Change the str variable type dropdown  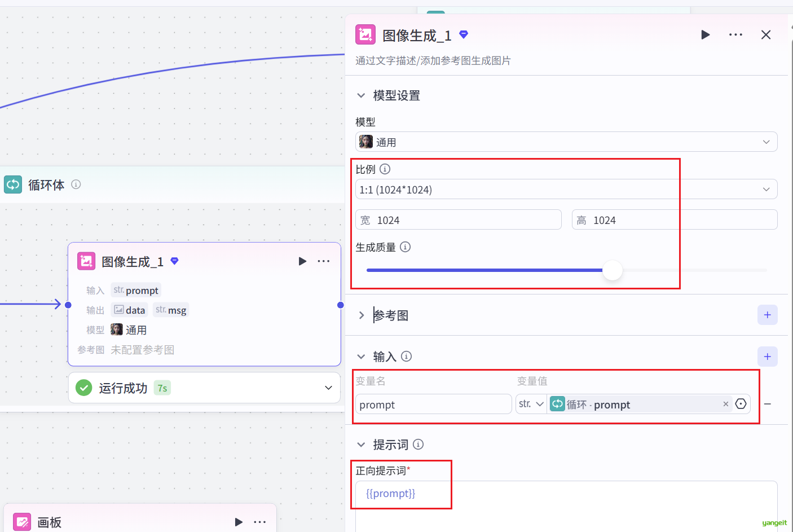click(531, 404)
